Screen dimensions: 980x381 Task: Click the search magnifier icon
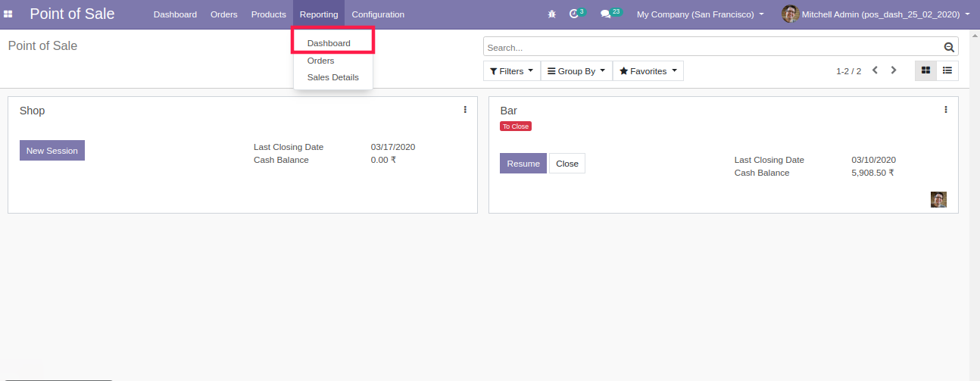(x=949, y=47)
